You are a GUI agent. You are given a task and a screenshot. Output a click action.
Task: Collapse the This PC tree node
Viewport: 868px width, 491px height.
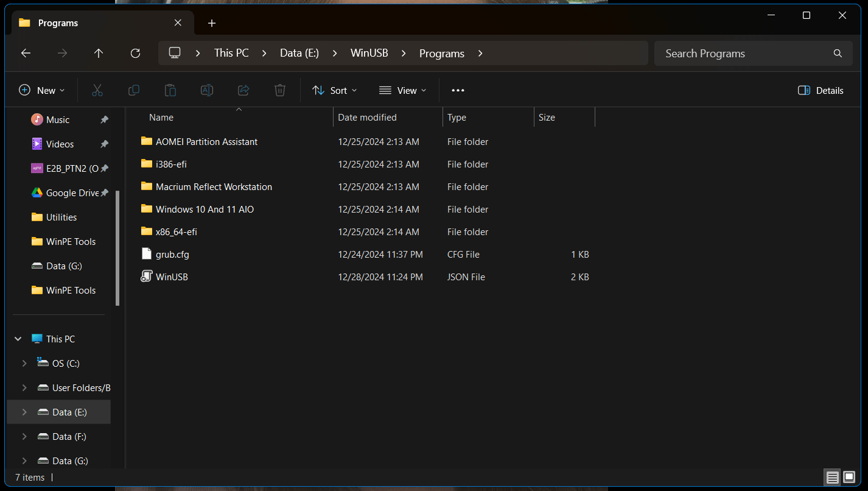pos(18,339)
